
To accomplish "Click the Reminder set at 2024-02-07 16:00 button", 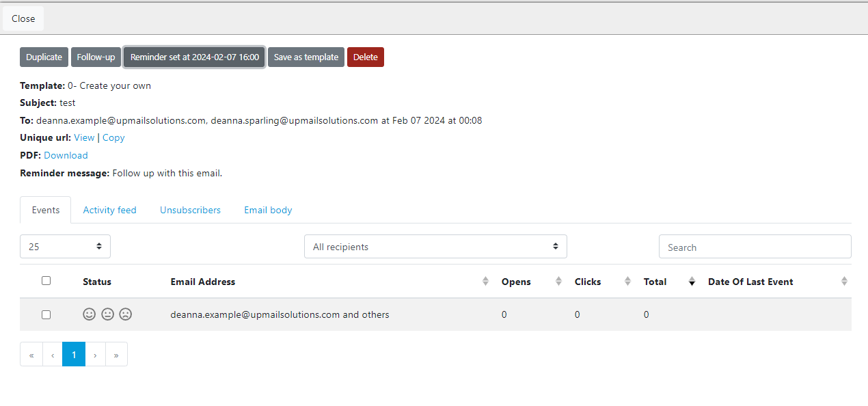I will pos(195,57).
